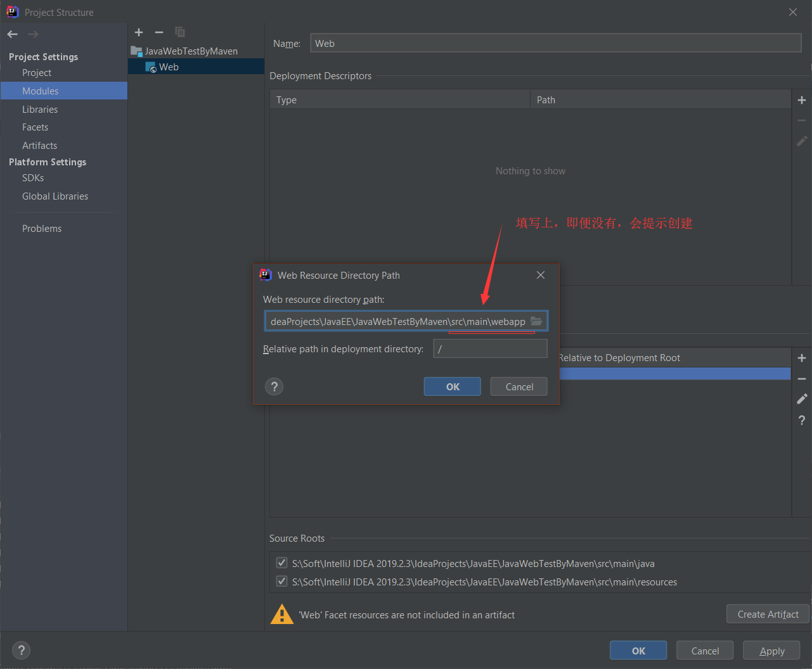Remove deployment descriptor with minus icon
The height and width of the screenshot is (669, 812).
point(802,120)
